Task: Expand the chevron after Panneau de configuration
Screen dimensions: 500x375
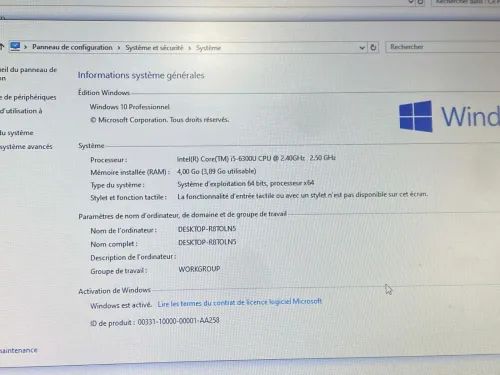Action: coord(119,48)
